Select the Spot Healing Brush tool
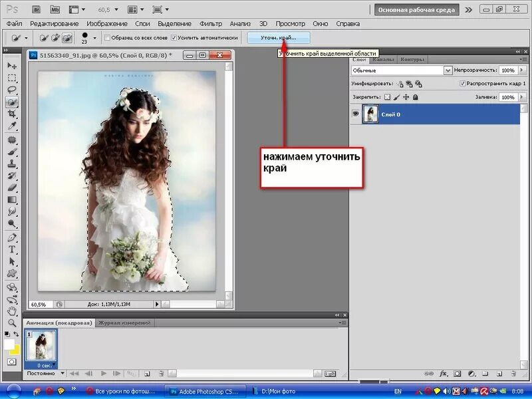The width and height of the screenshot is (532, 399). [12, 140]
